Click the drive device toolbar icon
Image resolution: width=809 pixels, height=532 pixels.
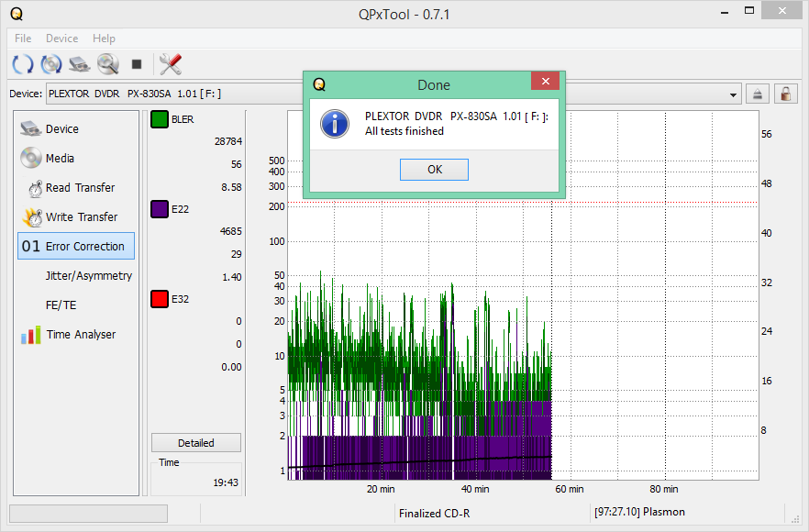(x=80, y=64)
